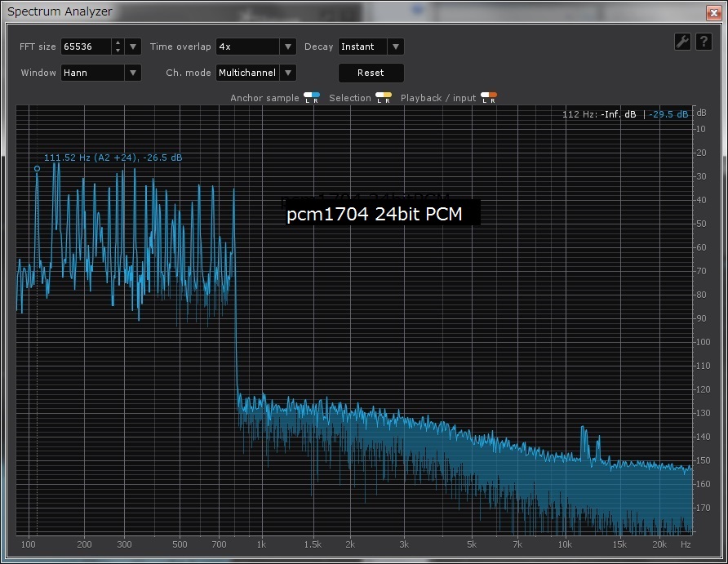Toggle the Playback / input L/R switch
Image resolution: width=728 pixels, height=564 pixels.
(489, 97)
